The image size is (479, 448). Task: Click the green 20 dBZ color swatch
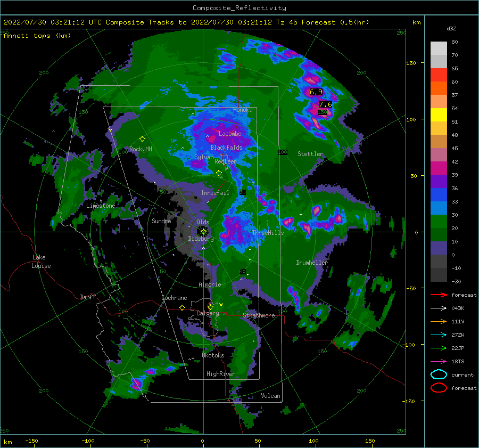tap(439, 222)
